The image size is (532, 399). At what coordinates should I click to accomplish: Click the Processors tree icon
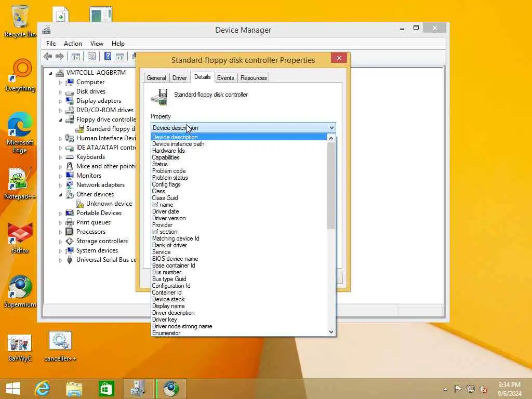[70, 232]
